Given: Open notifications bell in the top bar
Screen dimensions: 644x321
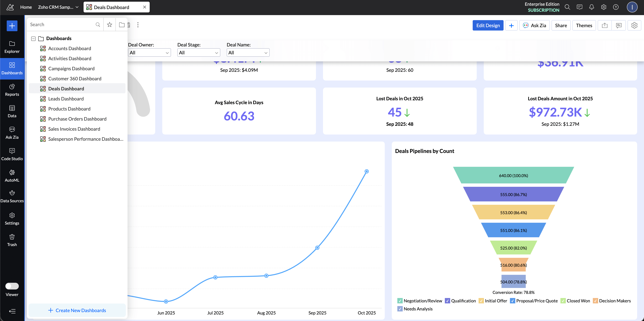Looking at the screenshot, I should click(591, 7).
